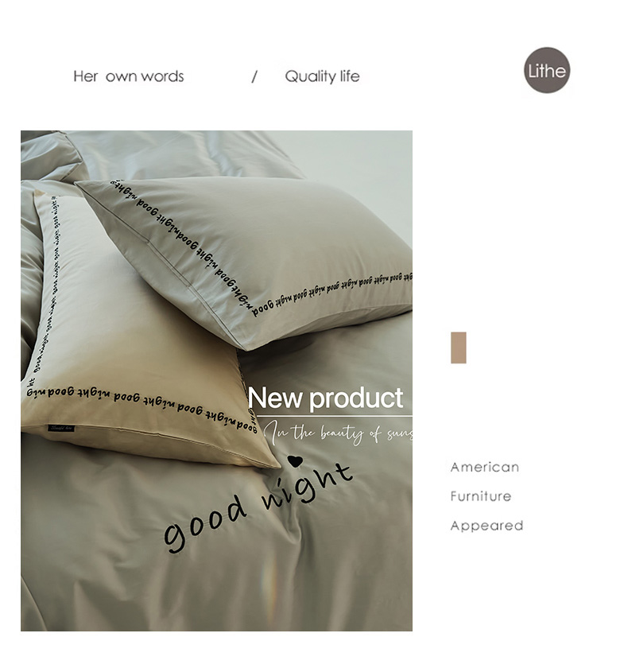Screen dimensions: 628x672
Task: Click the tan rectangle color swatch
Action: tap(459, 348)
